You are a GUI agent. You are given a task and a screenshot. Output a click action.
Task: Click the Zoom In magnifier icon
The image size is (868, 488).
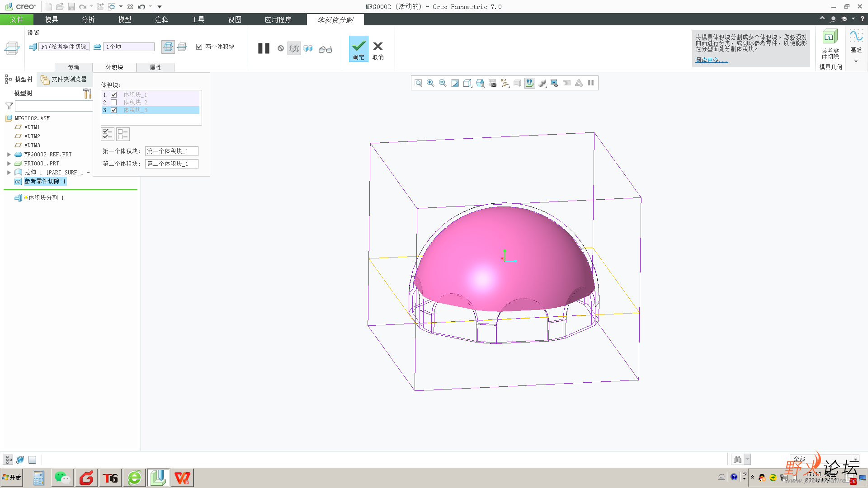[x=430, y=83]
